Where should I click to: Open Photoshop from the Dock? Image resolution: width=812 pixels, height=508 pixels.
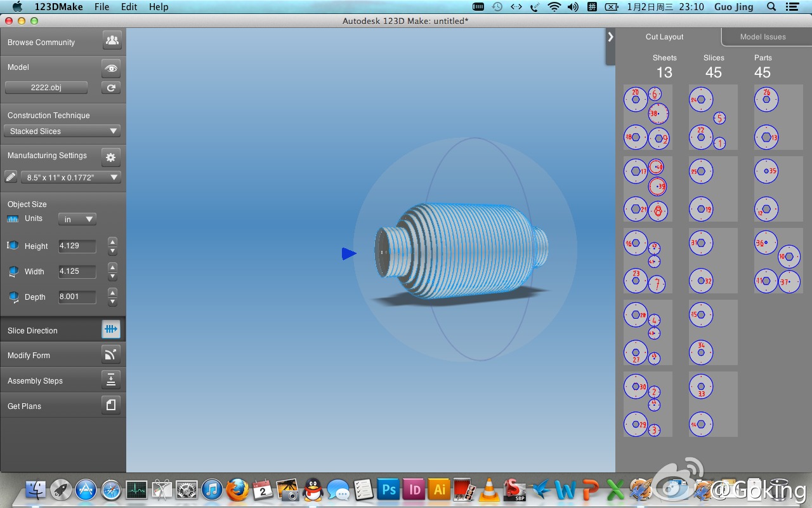[388, 490]
